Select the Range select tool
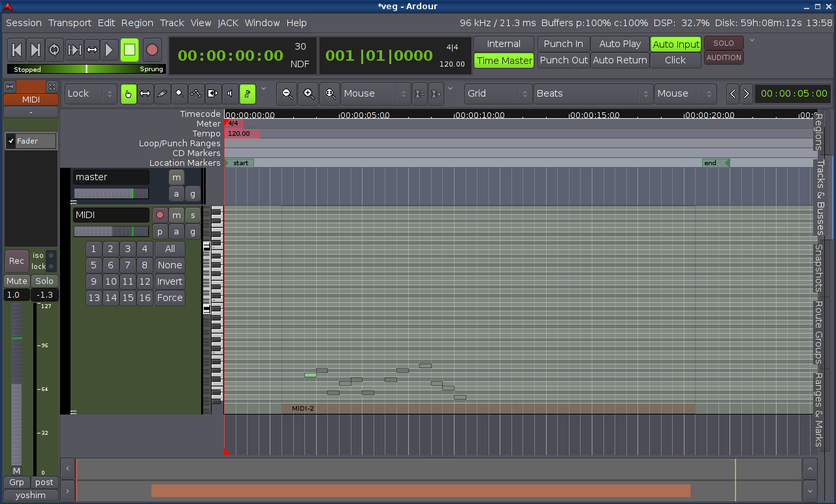The width and height of the screenshot is (836, 504). tap(145, 93)
